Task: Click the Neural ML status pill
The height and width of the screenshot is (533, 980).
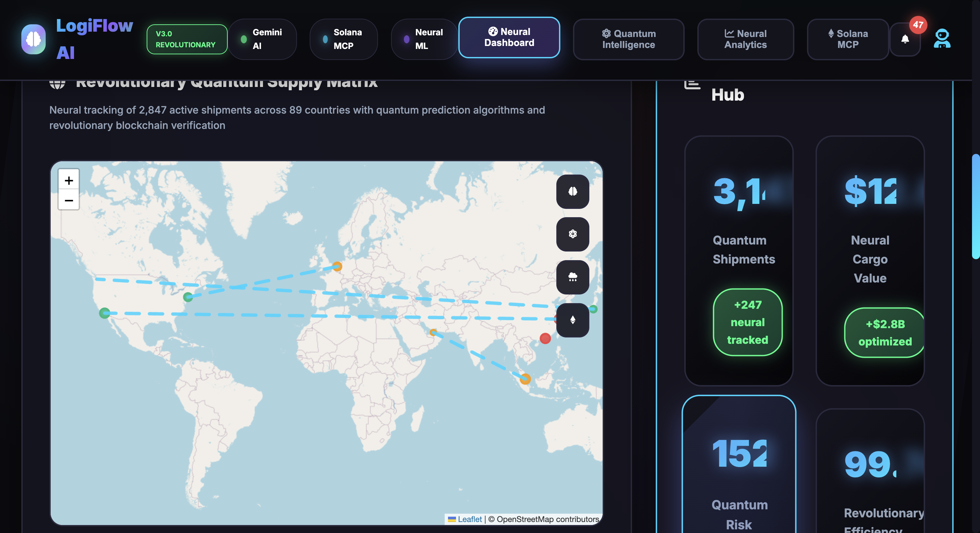Action: coord(424,39)
